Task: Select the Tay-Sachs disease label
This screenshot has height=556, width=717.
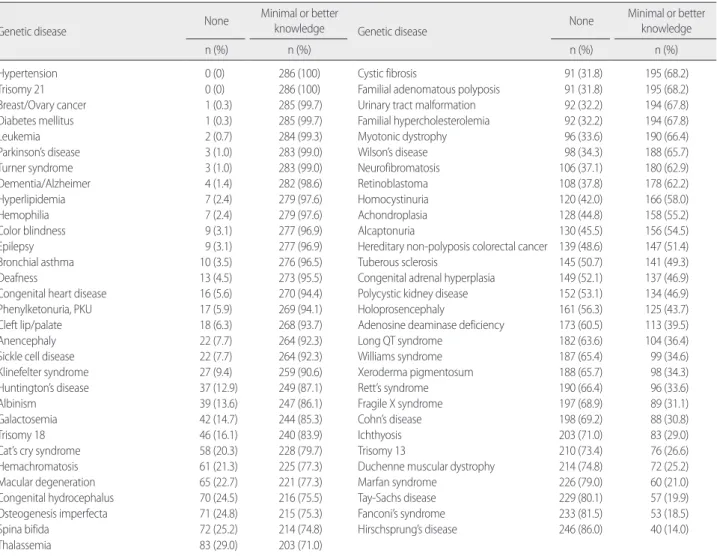Action: [x=396, y=497]
